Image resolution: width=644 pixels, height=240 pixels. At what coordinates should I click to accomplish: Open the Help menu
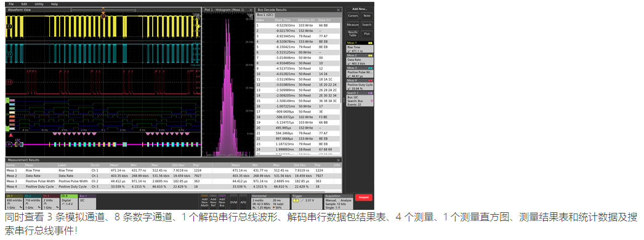[54, 4]
